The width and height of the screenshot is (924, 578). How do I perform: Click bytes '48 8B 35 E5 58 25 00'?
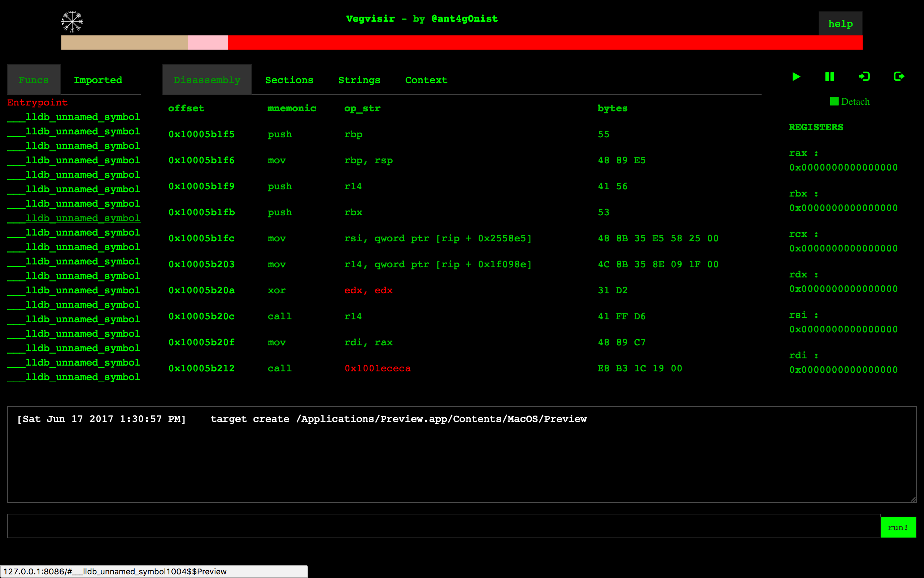coord(658,238)
